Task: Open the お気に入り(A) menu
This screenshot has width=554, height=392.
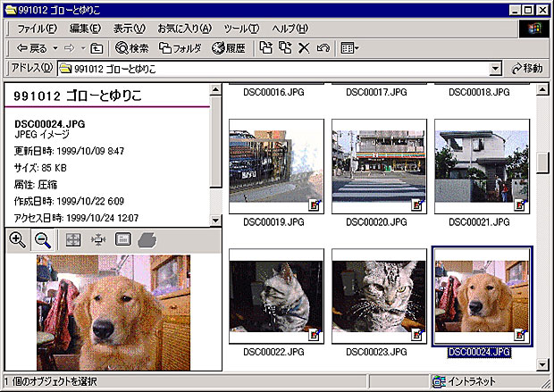Action: [x=184, y=29]
